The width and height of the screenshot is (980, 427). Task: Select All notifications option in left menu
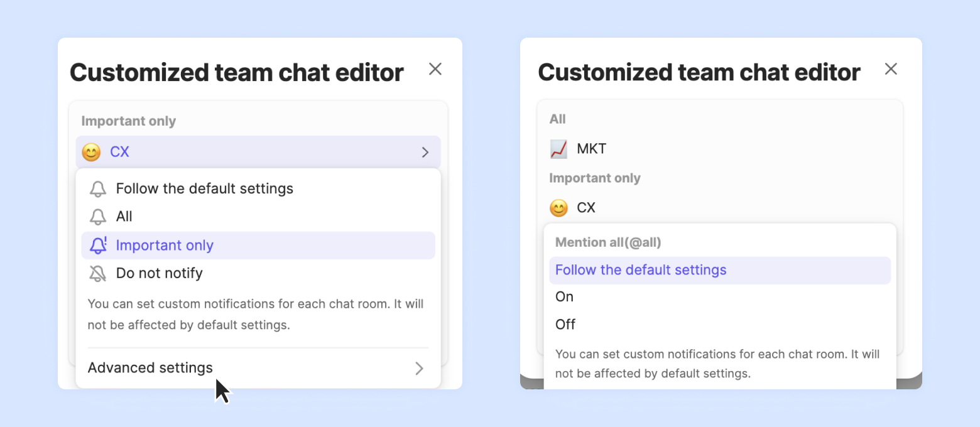coord(124,217)
